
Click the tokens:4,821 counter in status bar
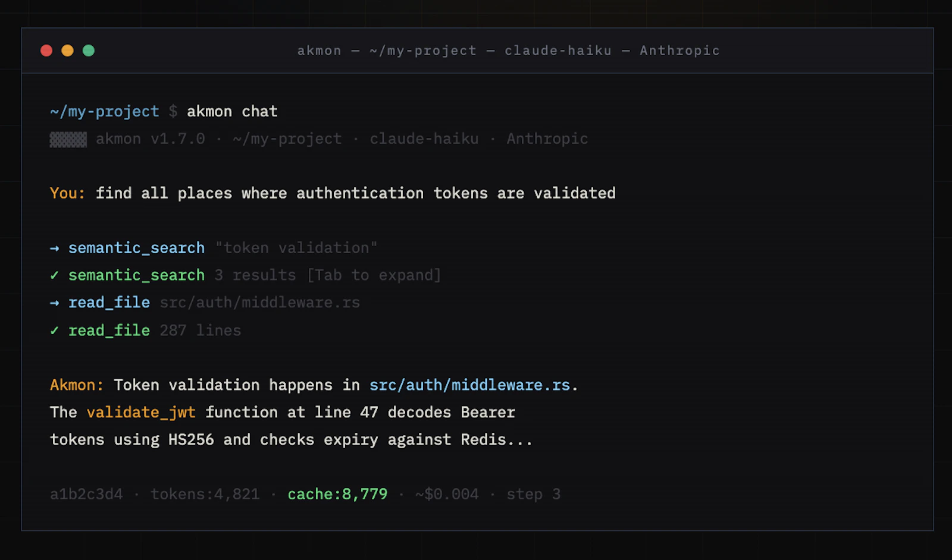point(205,494)
